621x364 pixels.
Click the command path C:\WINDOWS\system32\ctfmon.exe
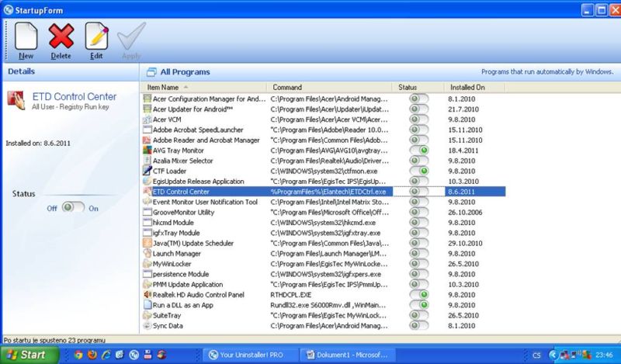[x=324, y=171]
